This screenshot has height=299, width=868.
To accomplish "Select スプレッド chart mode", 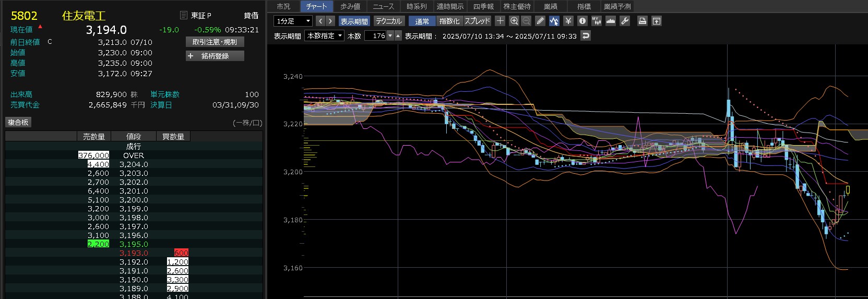I will (x=477, y=21).
